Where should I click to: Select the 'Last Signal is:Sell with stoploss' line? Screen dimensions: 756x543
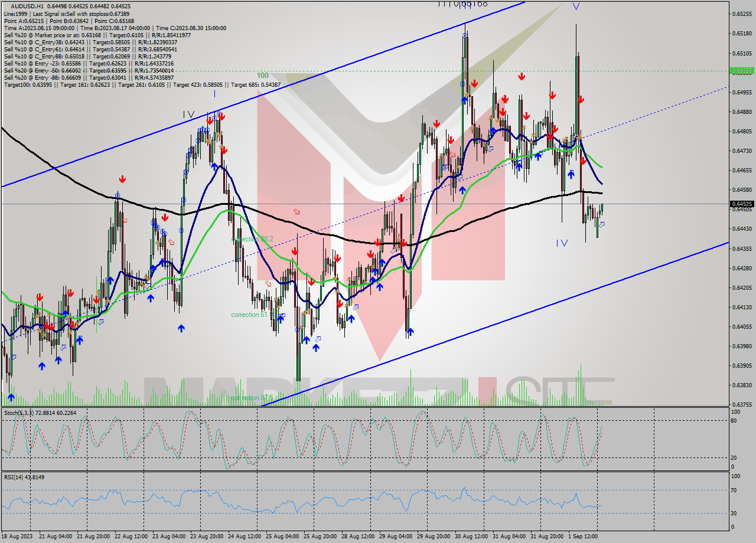pos(66,14)
